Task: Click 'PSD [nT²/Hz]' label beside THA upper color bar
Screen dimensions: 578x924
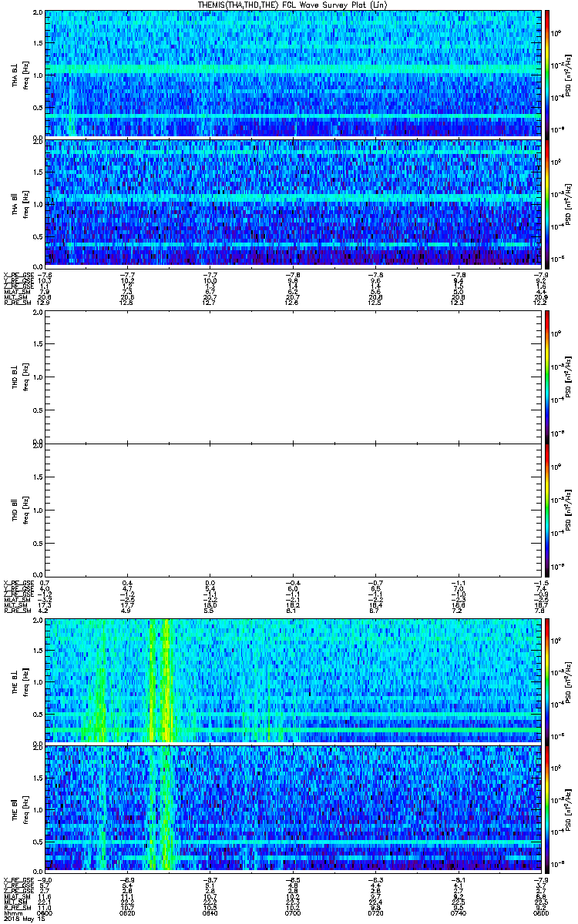Action: [x=568, y=74]
